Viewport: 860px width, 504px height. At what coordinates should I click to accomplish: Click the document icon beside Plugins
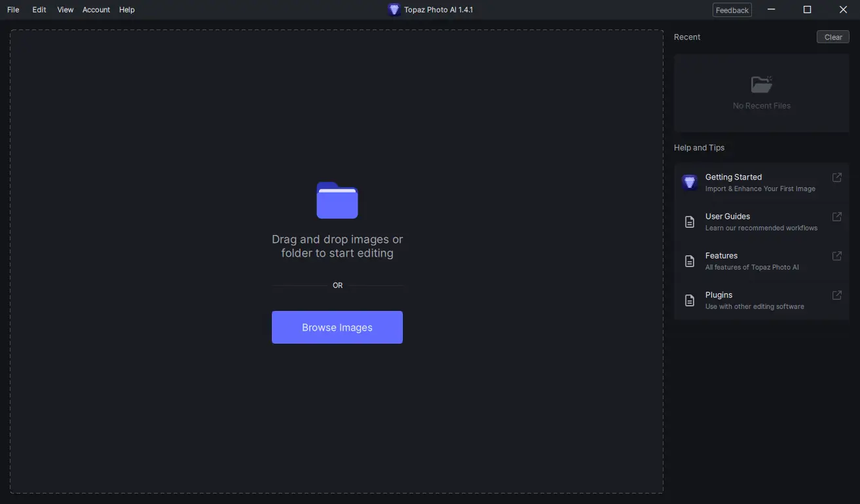[690, 300]
